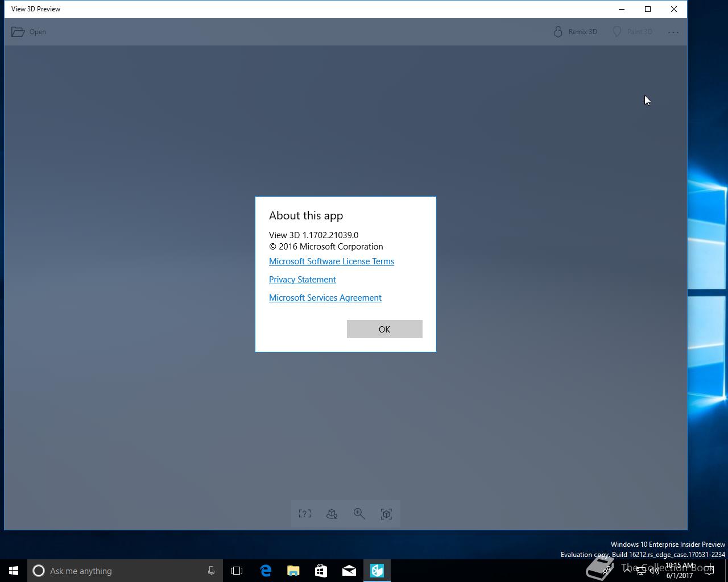The width and height of the screenshot is (728, 582).
Task: Open Microsoft Services Agreement link
Action: pos(325,298)
